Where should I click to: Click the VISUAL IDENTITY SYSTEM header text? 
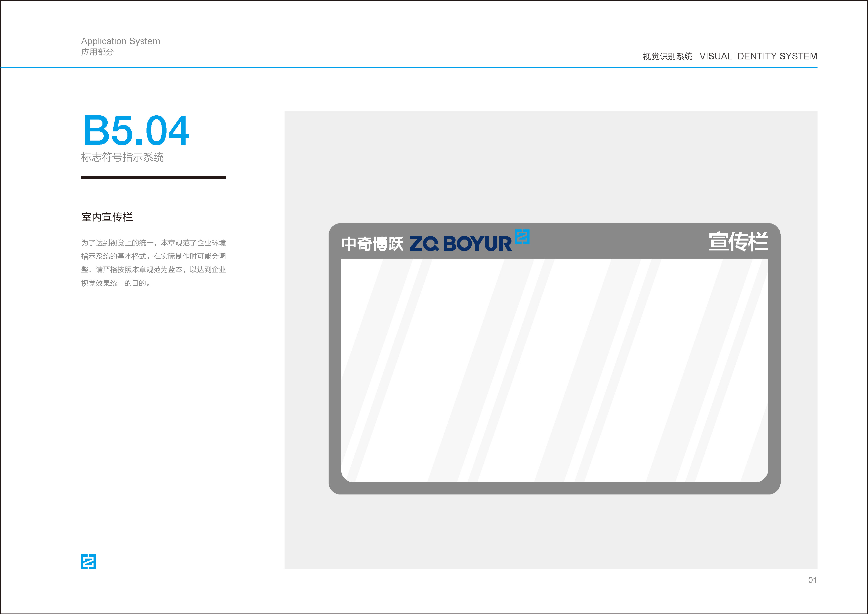click(758, 56)
